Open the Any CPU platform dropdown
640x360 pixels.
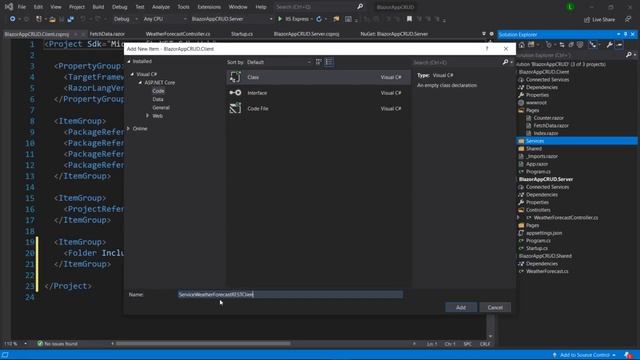[x=164, y=19]
